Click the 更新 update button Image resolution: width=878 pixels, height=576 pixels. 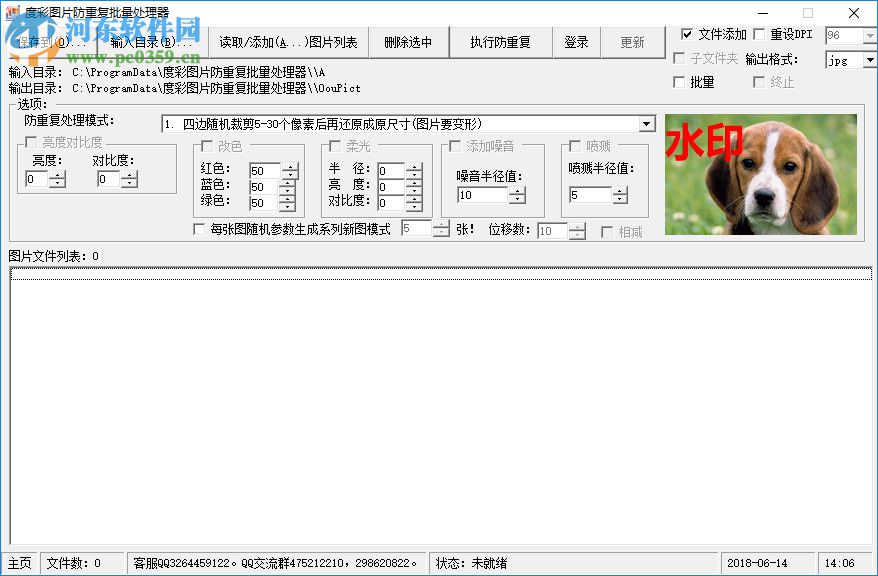click(x=633, y=42)
